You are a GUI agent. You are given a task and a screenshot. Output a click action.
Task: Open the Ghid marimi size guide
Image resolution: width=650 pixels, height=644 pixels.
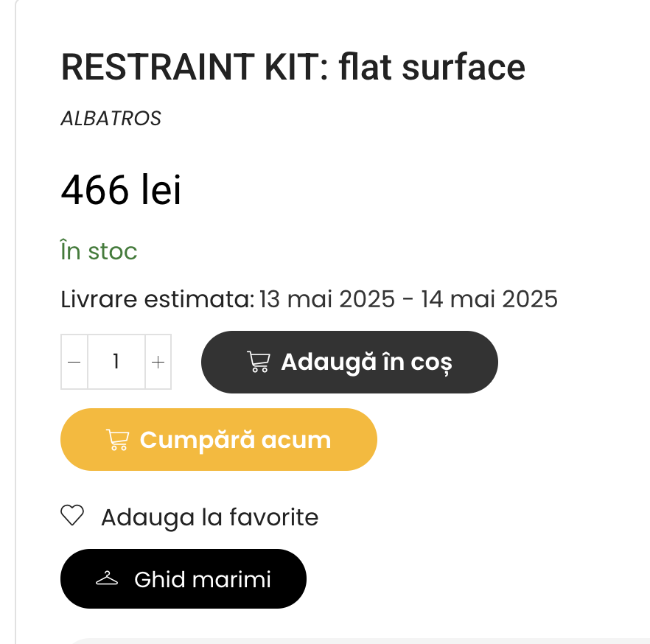[184, 578]
